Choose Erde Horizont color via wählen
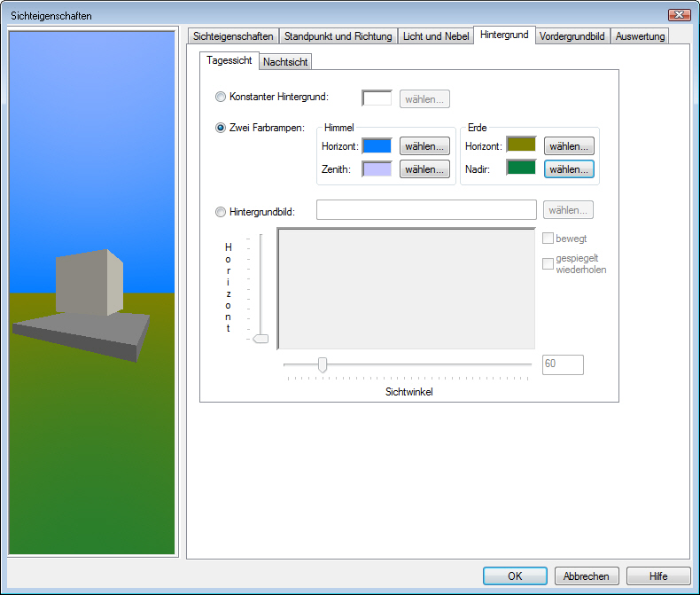 569,146
